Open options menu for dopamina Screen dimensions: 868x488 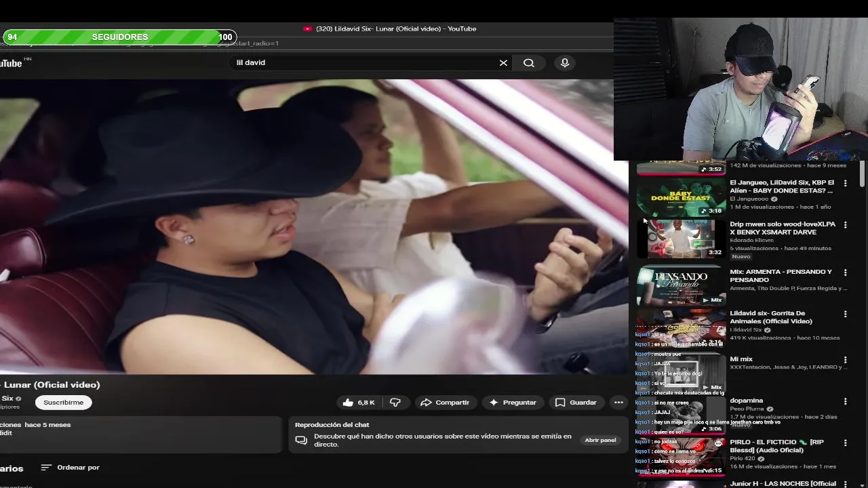pyautogui.click(x=845, y=401)
